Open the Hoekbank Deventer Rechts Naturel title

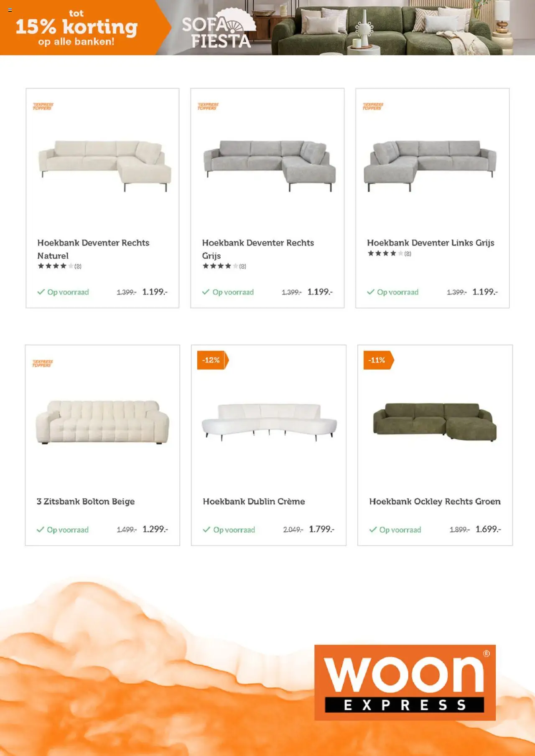pyautogui.click(x=93, y=249)
